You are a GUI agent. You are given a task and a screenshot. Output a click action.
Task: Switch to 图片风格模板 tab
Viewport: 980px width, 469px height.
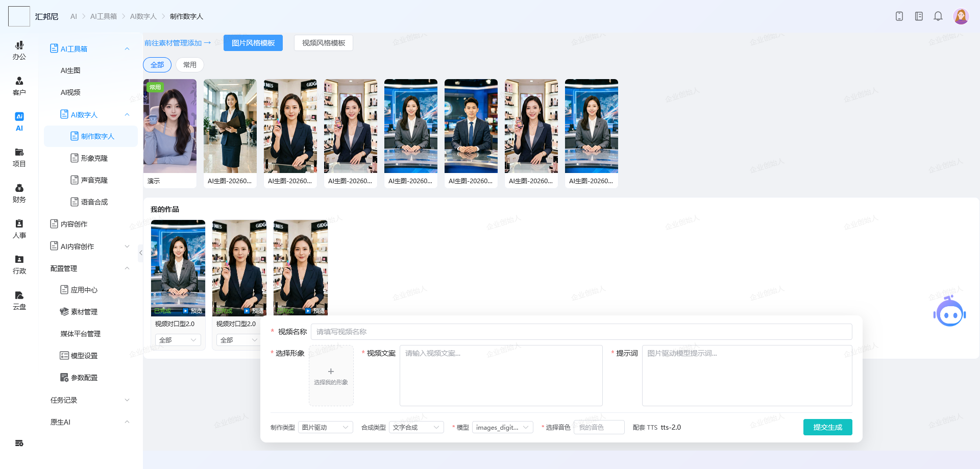[x=253, y=43]
